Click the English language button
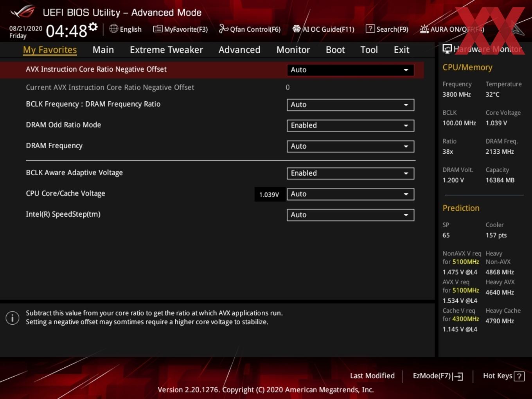The image size is (532, 399). 126,29
